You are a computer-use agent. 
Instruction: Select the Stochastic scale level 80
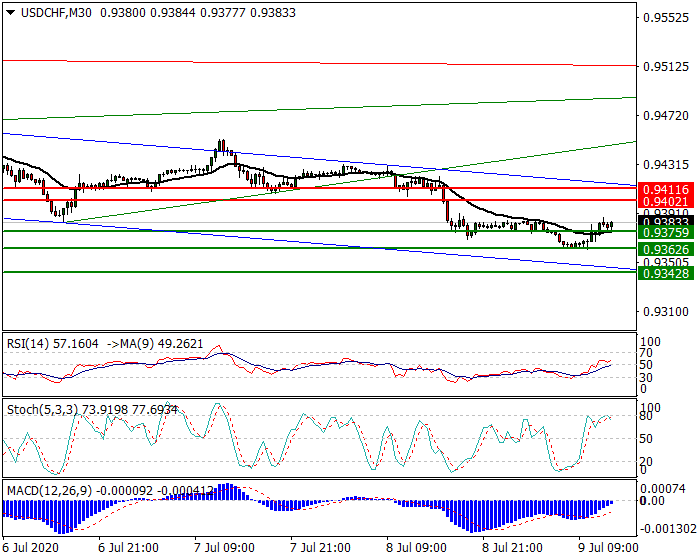(646, 416)
